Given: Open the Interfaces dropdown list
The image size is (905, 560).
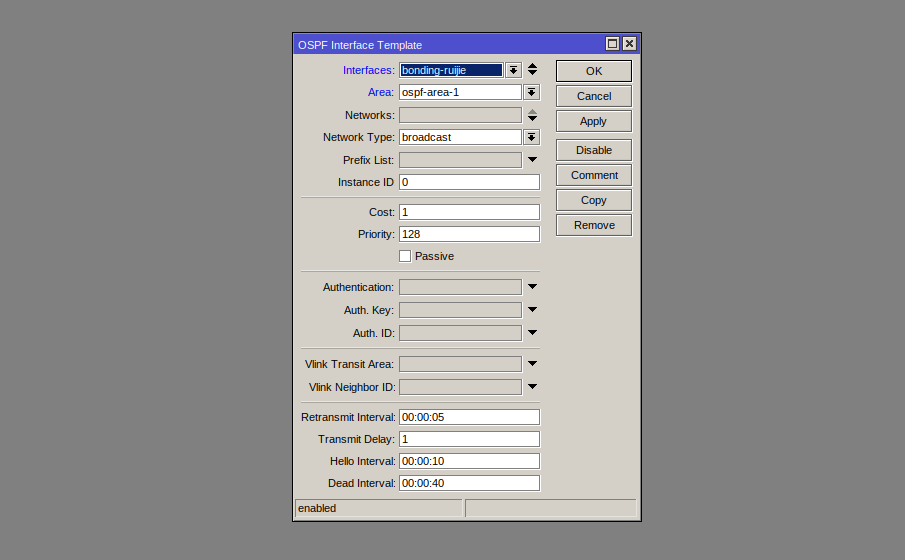Looking at the screenshot, I should (x=513, y=70).
